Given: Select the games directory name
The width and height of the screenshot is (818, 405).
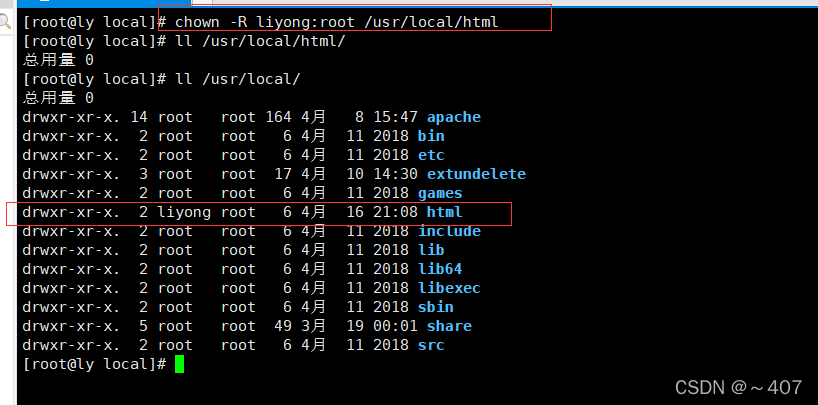Looking at the screenshot, I should click(440, 193).
